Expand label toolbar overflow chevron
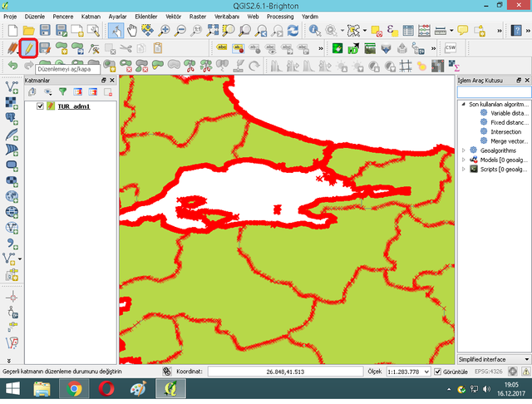This screenshot has width=532, height=404. pos(321,49)
